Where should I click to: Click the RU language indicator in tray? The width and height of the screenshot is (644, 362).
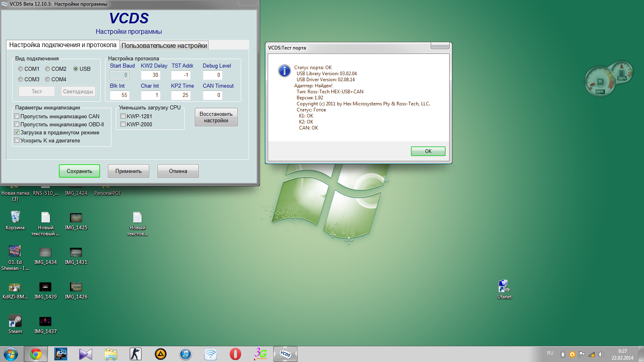pos(550,354)
